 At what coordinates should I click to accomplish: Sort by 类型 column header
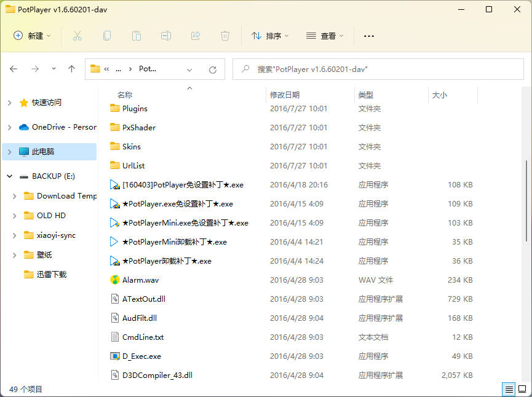tap(366, 95)
